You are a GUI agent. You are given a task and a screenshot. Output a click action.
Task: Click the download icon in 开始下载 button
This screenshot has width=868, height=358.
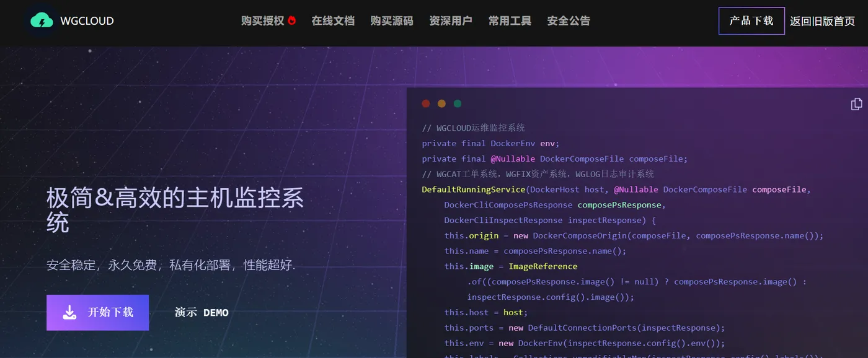click(70, 312)
